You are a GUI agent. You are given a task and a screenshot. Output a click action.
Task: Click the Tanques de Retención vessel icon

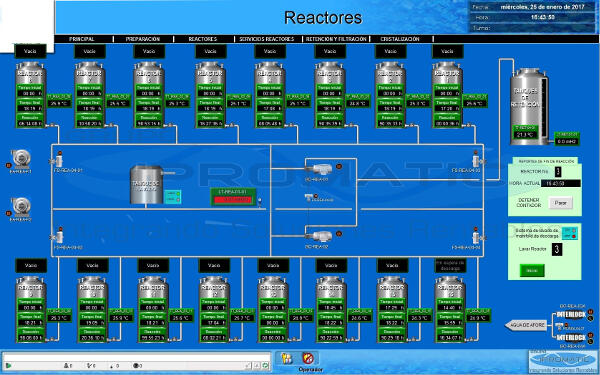click(x=529, y=106)
